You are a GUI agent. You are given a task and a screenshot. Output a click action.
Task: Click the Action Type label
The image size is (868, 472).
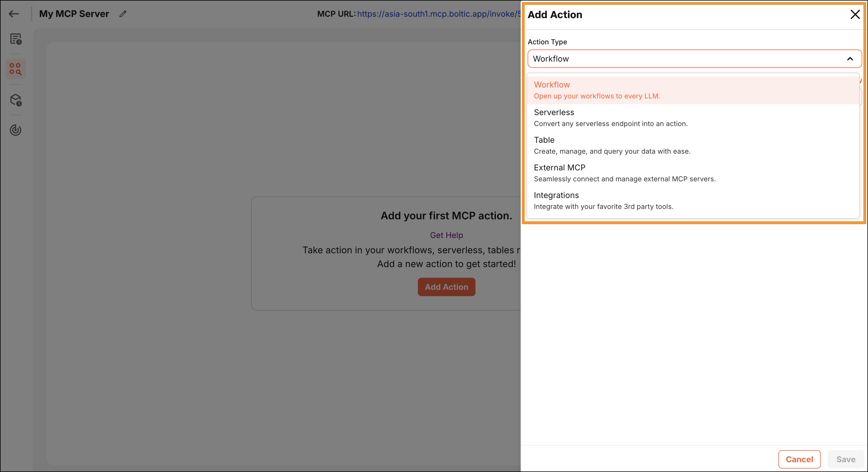pos(547,42)
